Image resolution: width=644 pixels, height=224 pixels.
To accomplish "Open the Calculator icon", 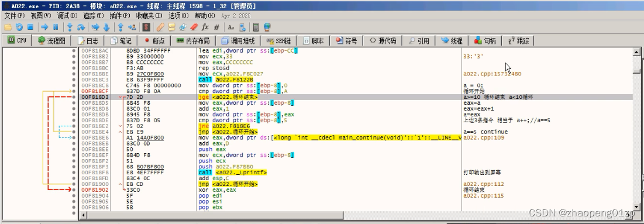I will point(256,27).
